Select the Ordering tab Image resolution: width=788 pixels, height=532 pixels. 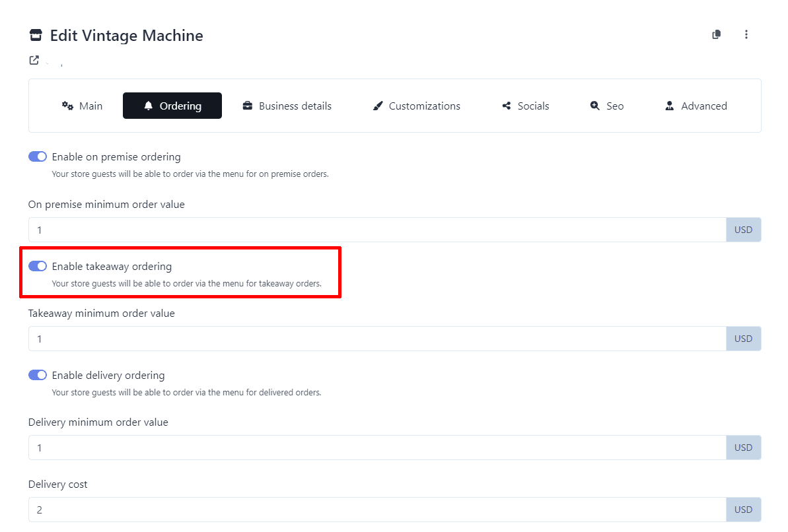pos(172,106)
